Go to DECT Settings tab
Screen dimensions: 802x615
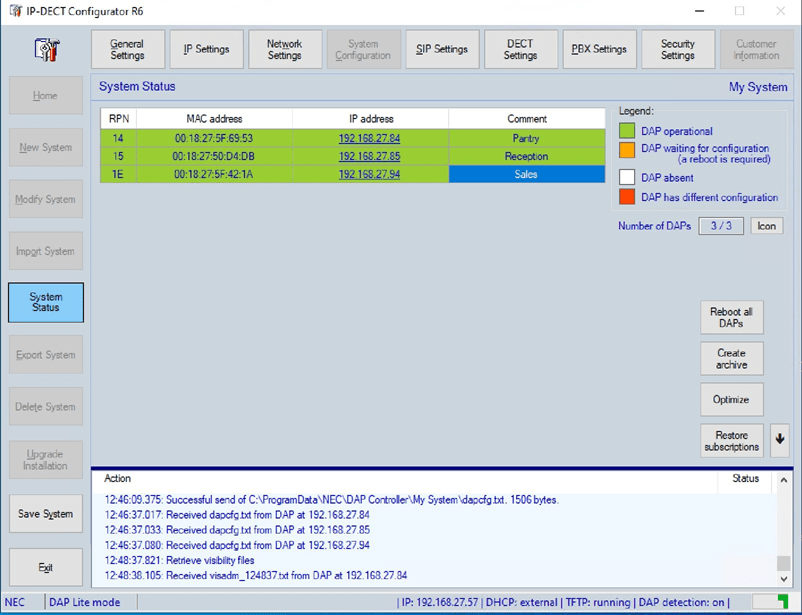coord(521,49)
